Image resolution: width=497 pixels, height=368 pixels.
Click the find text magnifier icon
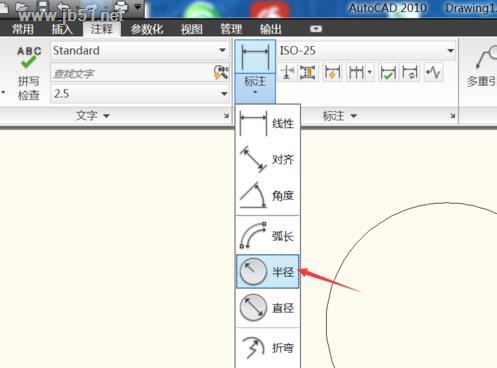point(221,72)
